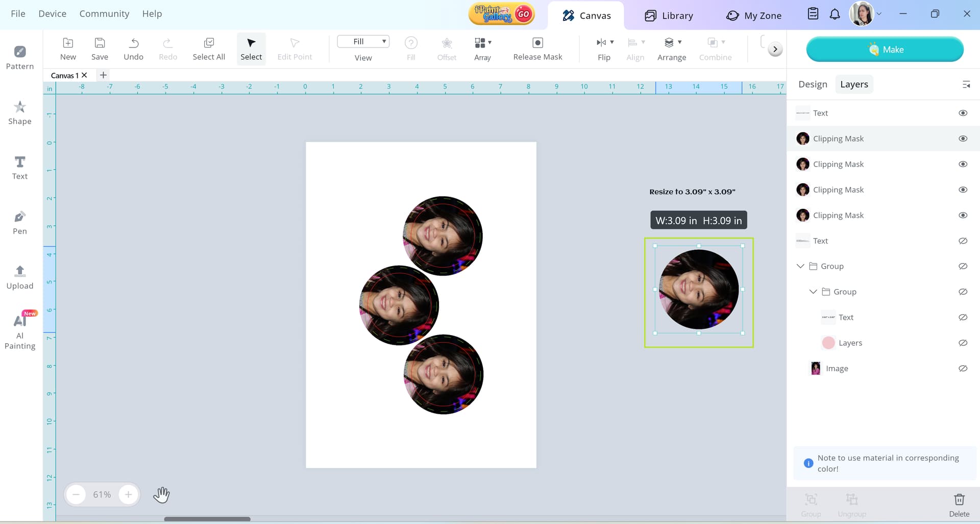Show the hidden Image layer

point(963,368)
